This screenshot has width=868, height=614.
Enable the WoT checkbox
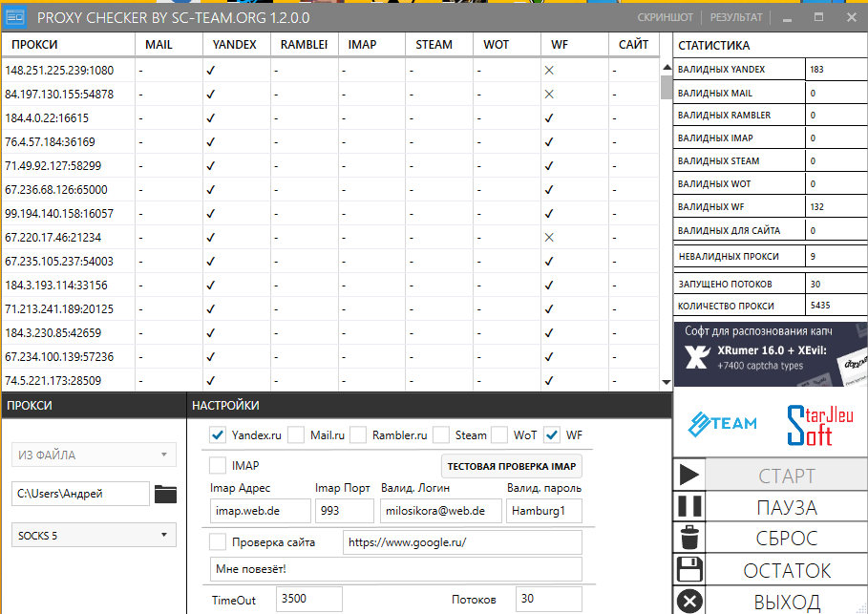tap(499, 435)
